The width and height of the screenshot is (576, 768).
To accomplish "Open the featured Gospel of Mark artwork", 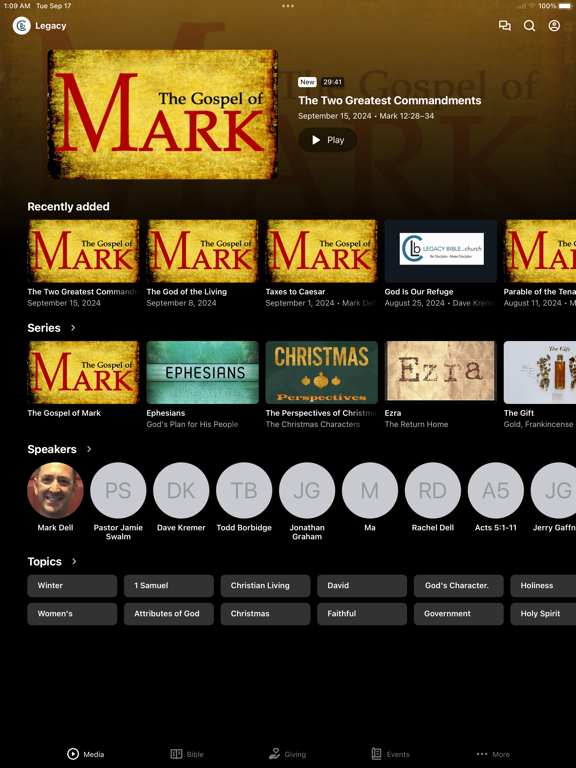I will coord(163,114).
